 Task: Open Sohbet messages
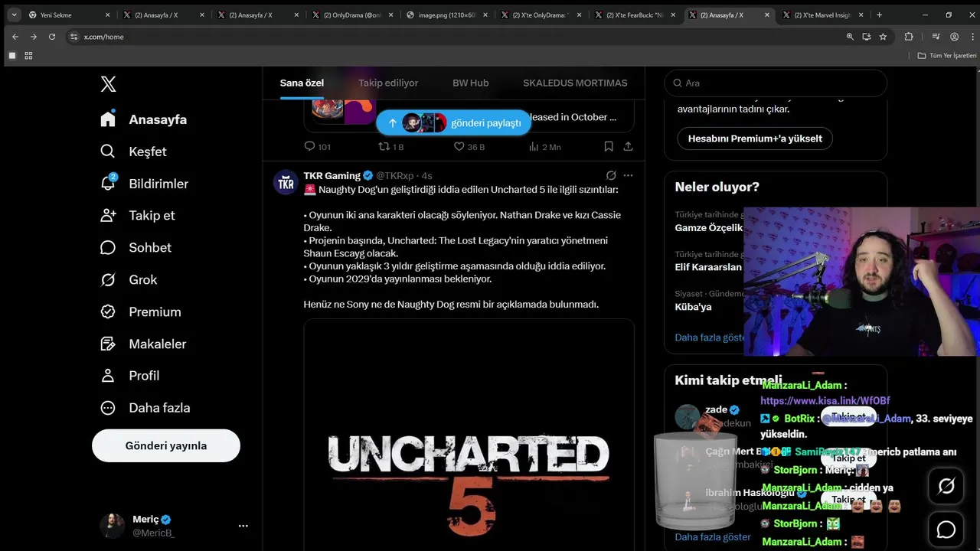(x=136, y=247)
